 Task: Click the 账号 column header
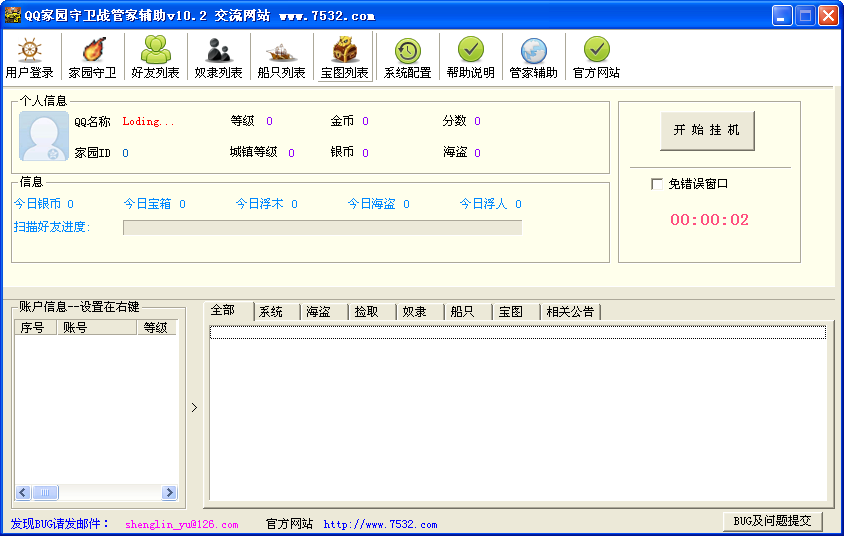tap(96, 327)
